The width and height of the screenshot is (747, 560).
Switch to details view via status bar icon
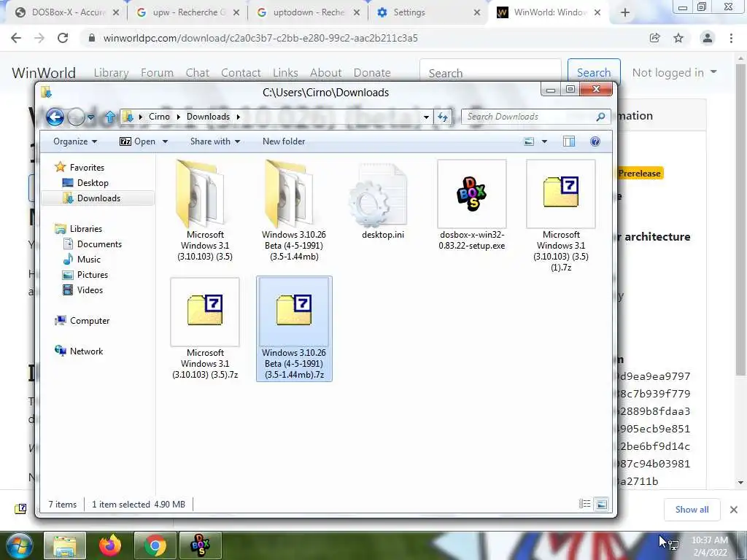click(584, 504)
